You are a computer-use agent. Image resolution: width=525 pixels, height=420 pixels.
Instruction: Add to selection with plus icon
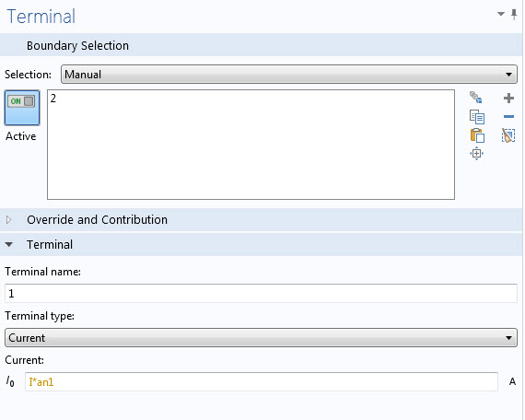coord(508,99)
